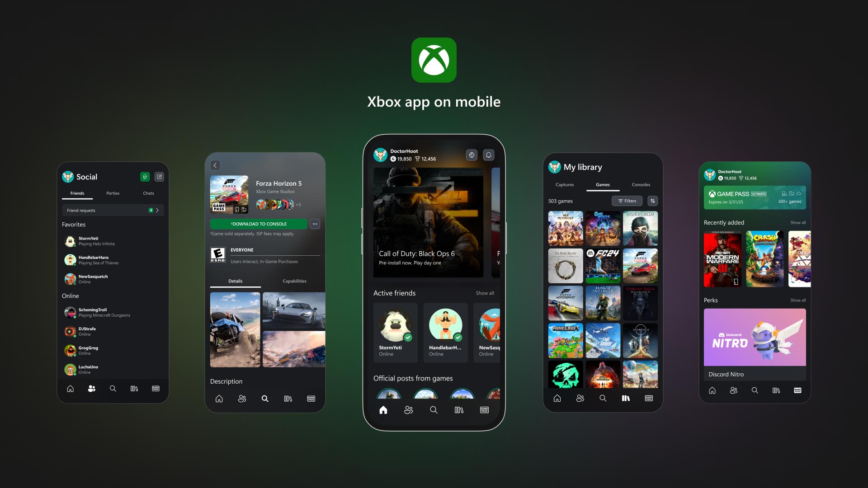Open the Capabilities tab on game details
This screenshot has width=868, height=488.
[x=294, y=281]
